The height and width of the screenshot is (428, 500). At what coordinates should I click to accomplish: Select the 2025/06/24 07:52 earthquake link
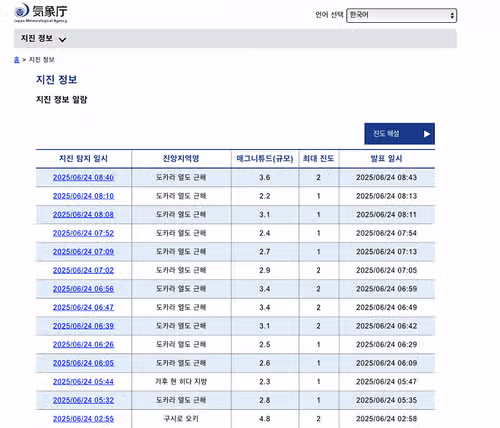click(x=83, y=233)
